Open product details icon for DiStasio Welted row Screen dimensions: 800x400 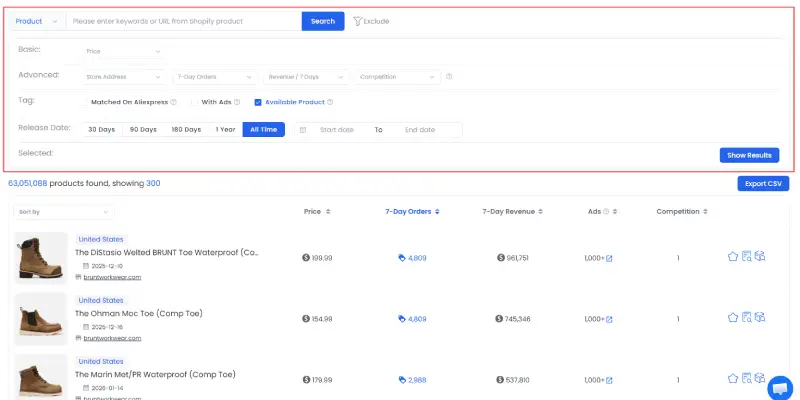(746, 257)
